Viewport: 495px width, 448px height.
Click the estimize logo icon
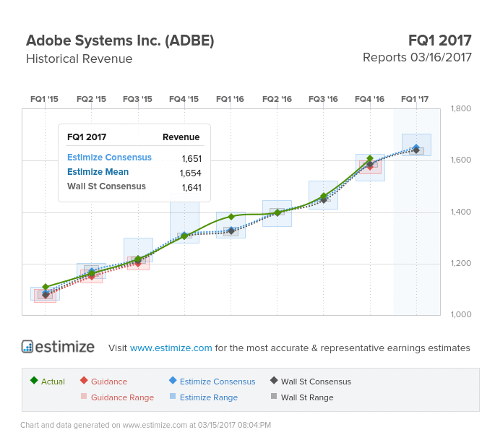tap(27, 346)
